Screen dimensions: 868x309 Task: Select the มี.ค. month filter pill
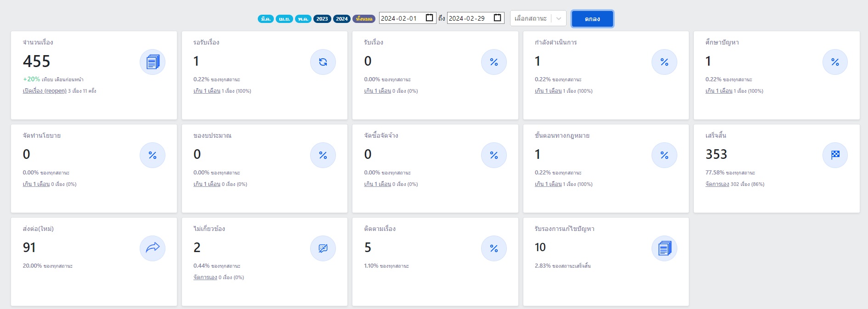266,19
